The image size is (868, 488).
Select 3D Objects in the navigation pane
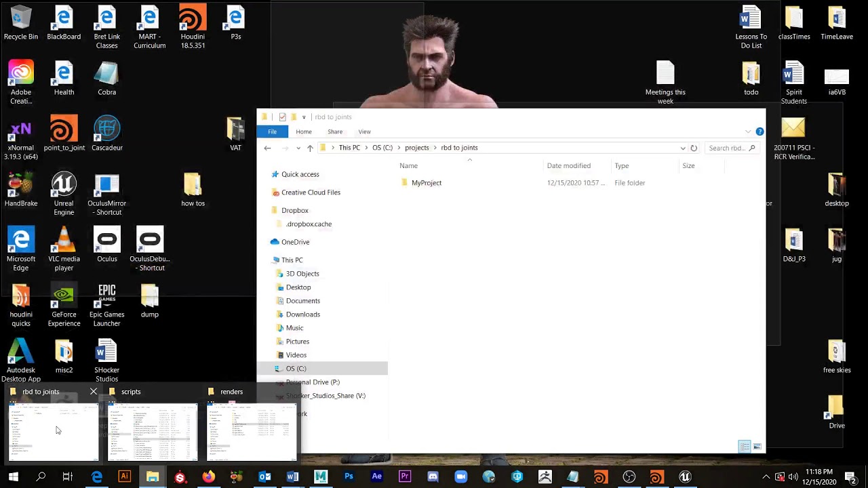(302, 274)
